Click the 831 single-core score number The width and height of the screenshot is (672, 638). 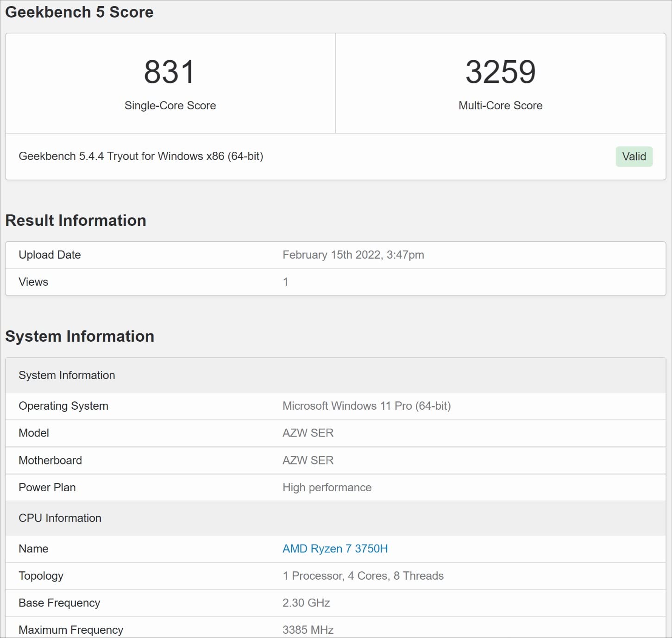(x=170, y=72)
